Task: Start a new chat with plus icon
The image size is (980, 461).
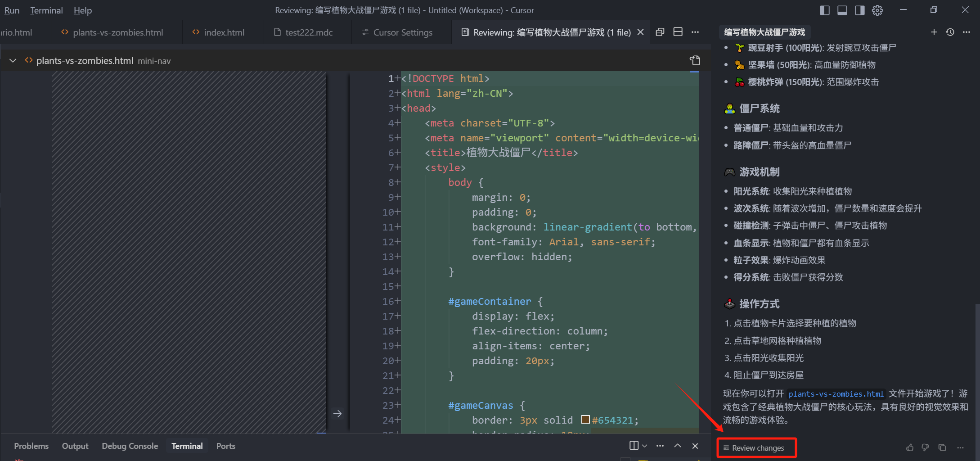Action: pos(934,32)
